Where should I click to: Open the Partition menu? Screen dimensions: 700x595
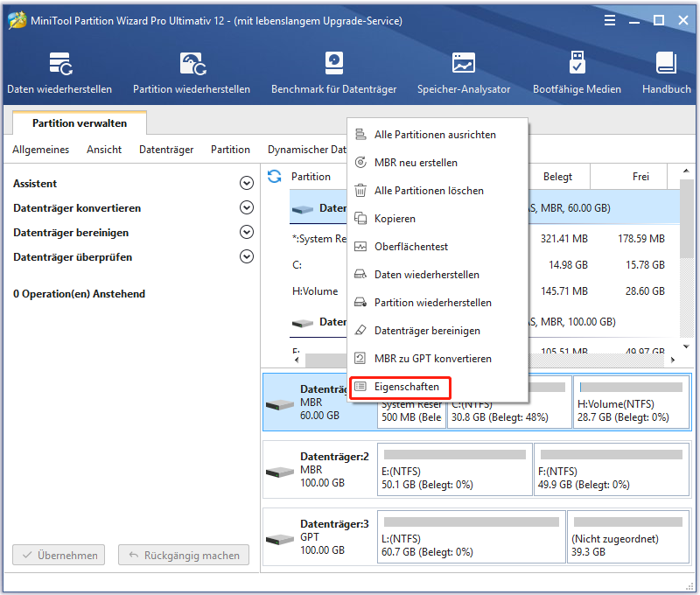(230, 150)
